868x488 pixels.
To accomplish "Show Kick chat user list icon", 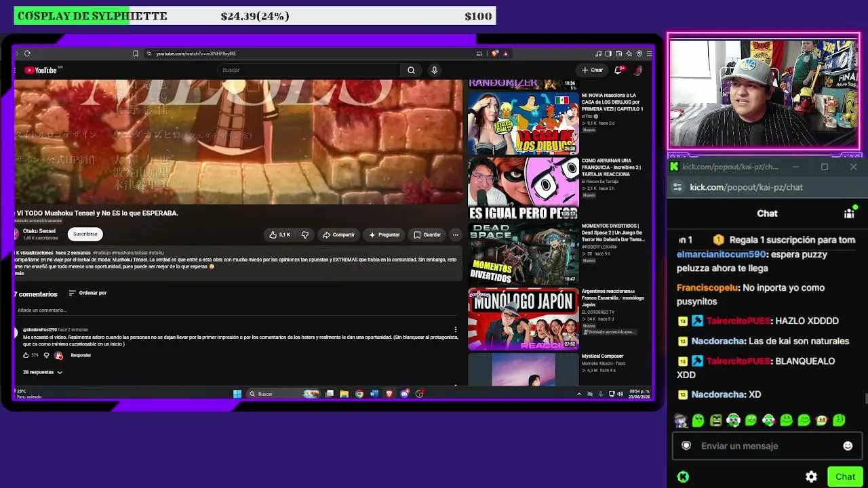I will pos(849,213).
